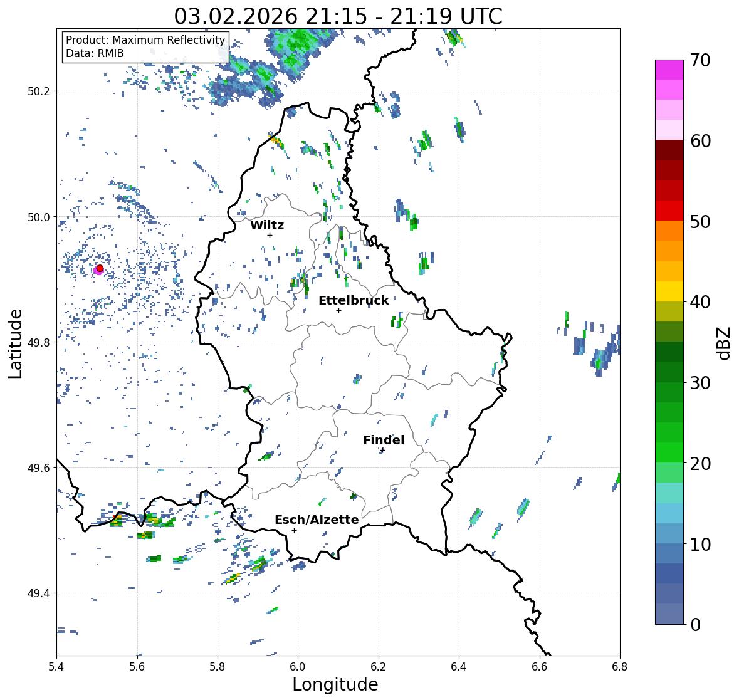
Task: Click the longitude tick label 5.4
Action: (x=56, y=667)
